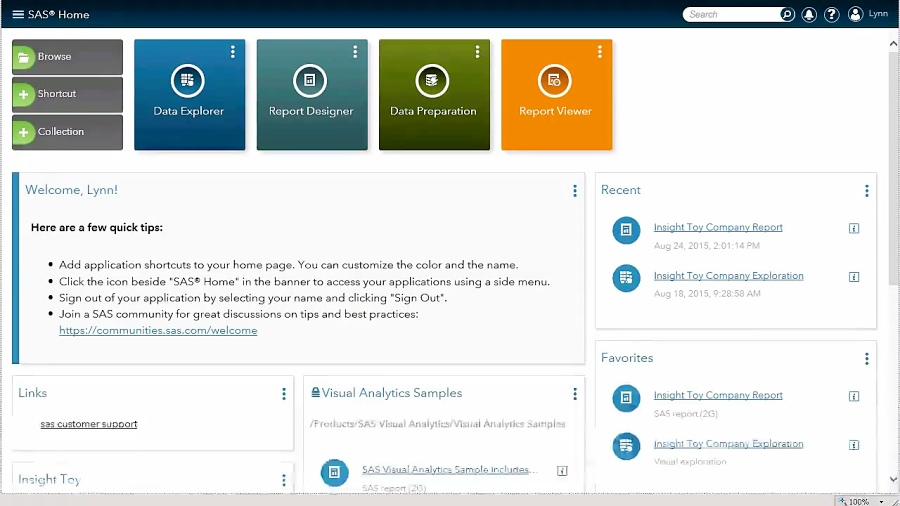Click the SAS Home banner title

point(59,14)
